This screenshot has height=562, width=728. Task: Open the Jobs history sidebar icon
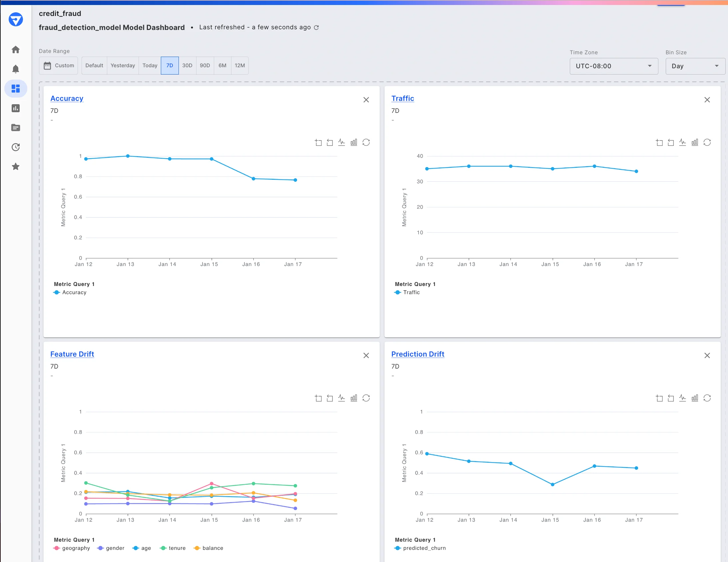[x=16, y=147]
